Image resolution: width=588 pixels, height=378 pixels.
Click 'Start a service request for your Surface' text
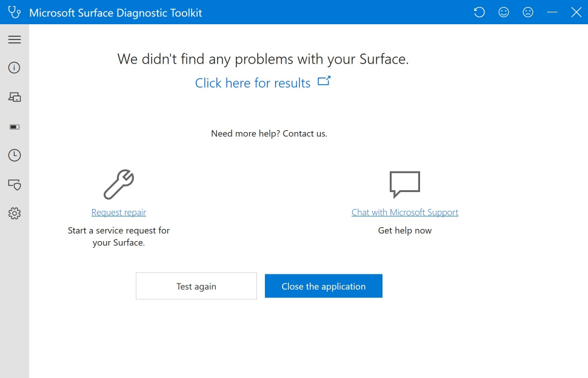click(119, 236)
